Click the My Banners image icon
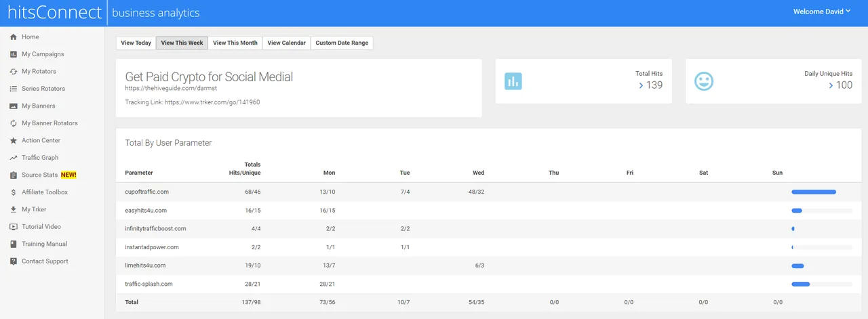This screenshot has height=319, width=868. [x=14, y=106]
